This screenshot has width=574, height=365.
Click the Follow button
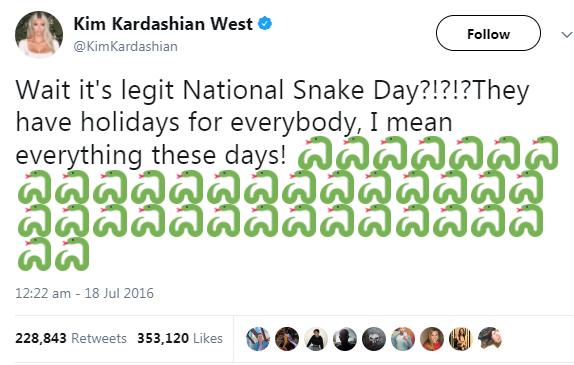488,33
